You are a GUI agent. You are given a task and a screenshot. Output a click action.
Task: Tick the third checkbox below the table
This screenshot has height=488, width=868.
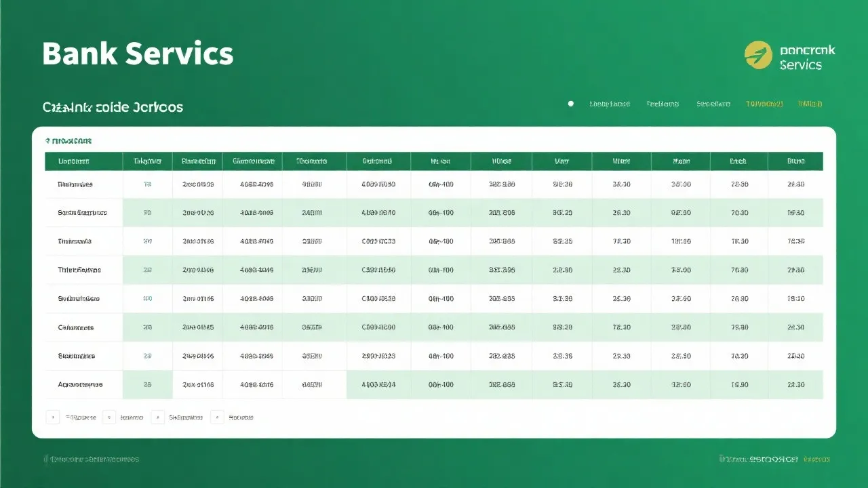[158, 418]
